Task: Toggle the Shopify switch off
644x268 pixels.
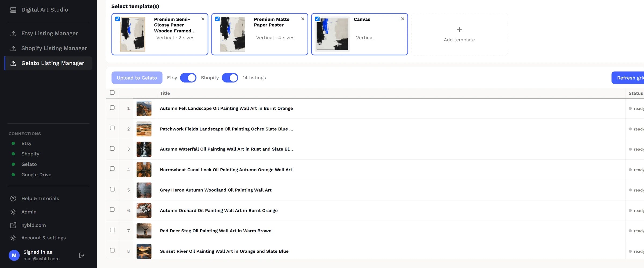Action: click(x=230, y=78)
